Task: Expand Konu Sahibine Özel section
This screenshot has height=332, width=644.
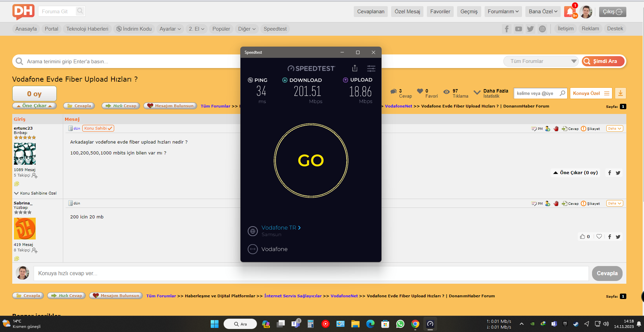Action: (35, 193)
